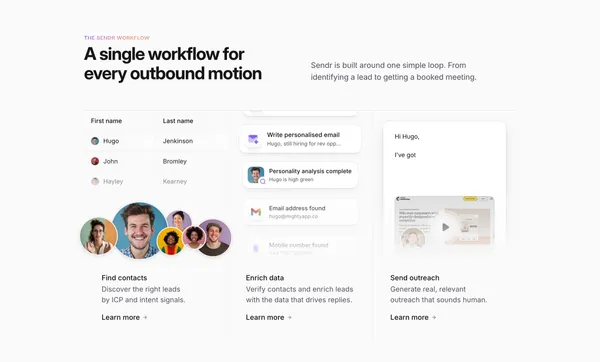
Task: Click Learn more under Send outreach
Action: pos(413,317)
